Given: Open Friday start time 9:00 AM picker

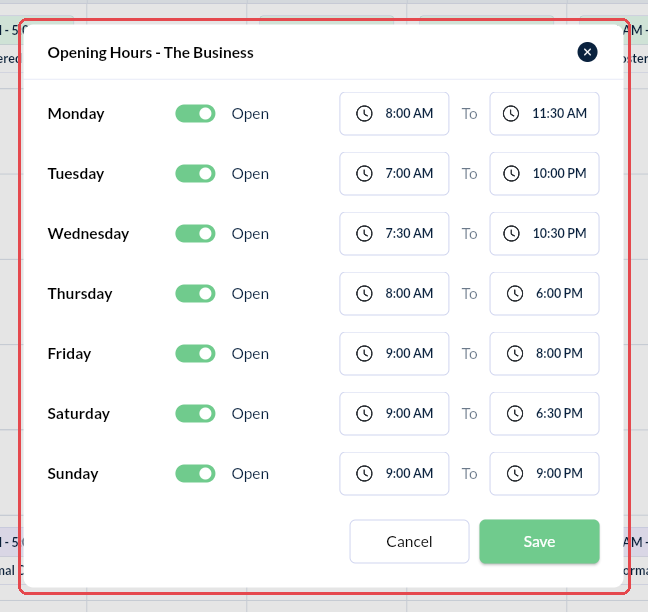Looking at the screenshot, I should (394, 353).
